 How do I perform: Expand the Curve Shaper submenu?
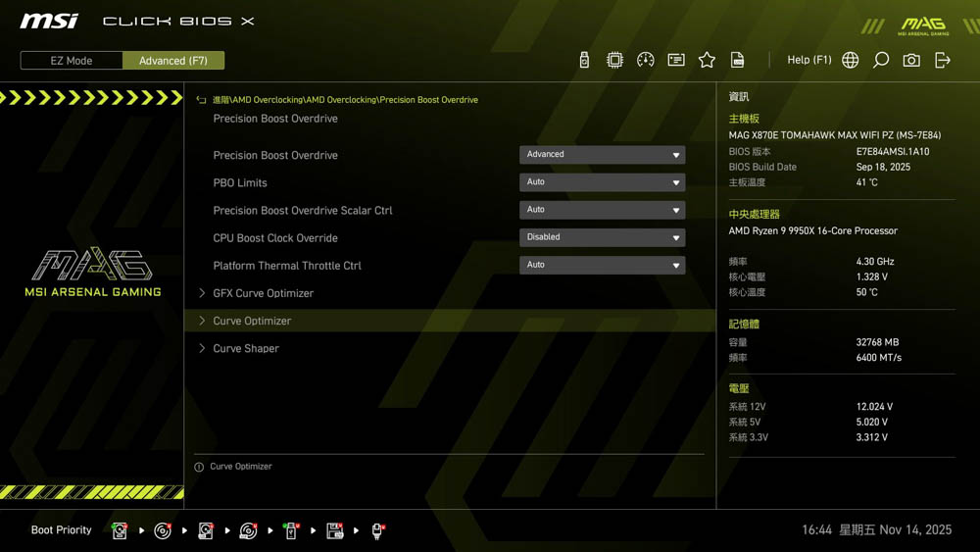tap(246, 348)
